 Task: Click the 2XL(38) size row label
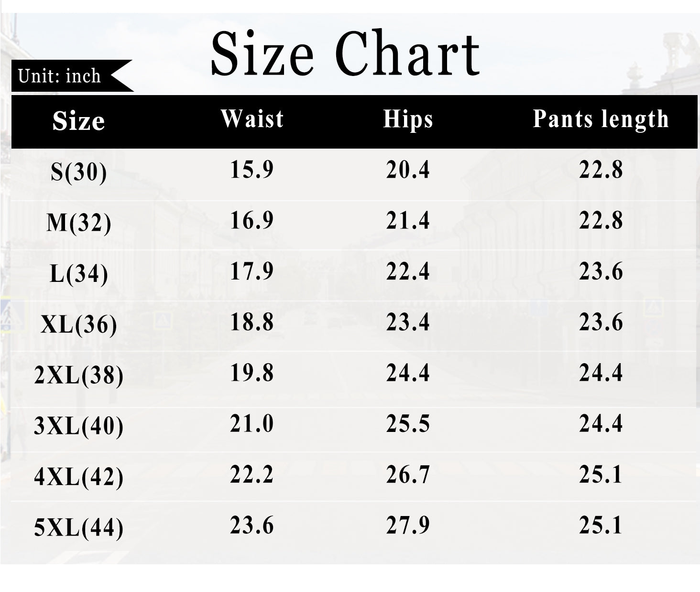point(78,376)
